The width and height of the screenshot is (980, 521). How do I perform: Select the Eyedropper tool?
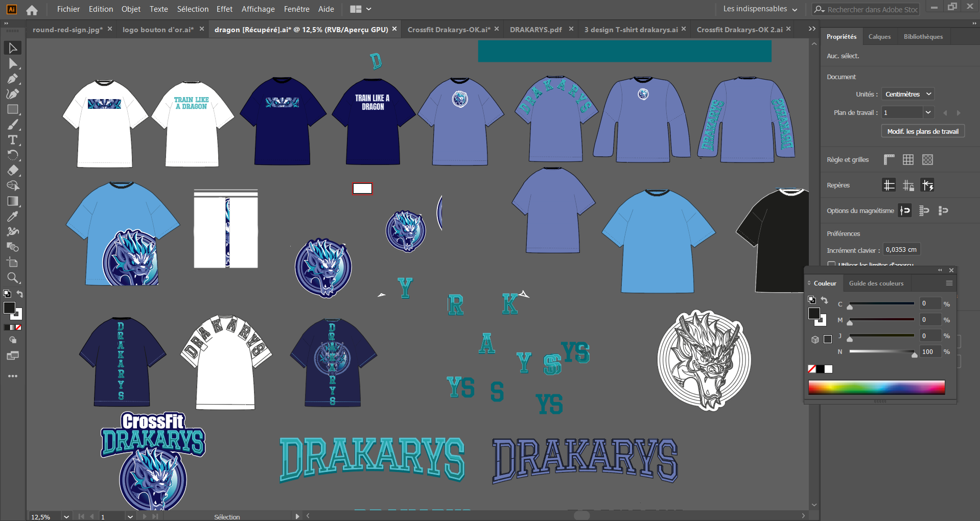(13, 217)
